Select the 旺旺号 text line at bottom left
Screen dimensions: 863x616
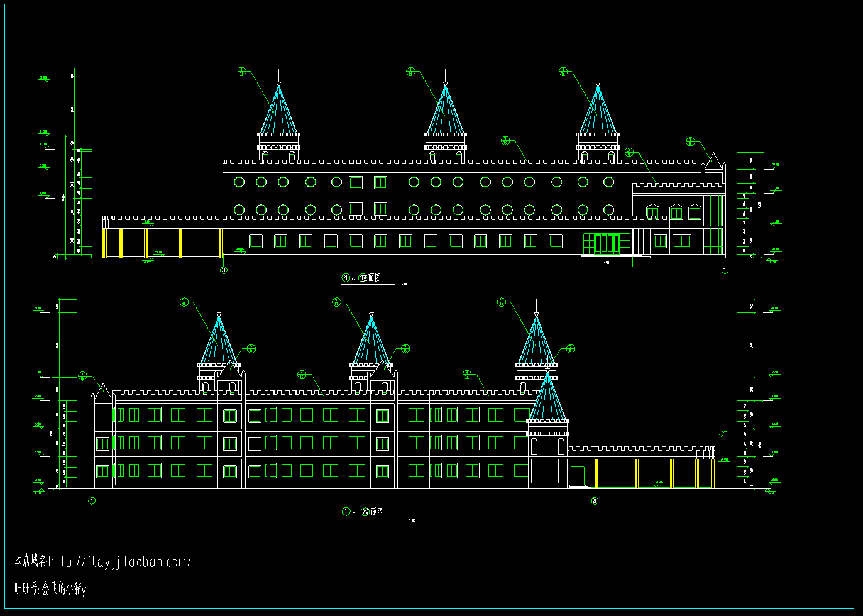(50, 588)
